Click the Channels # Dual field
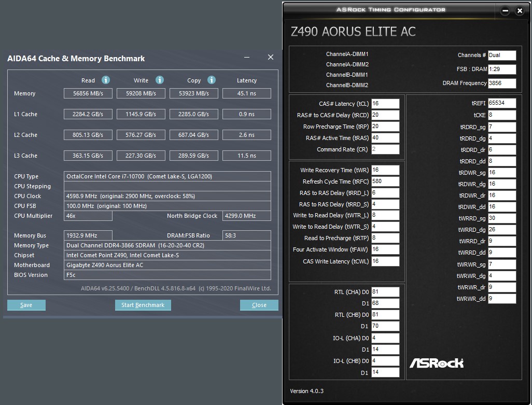 [502, 55]
